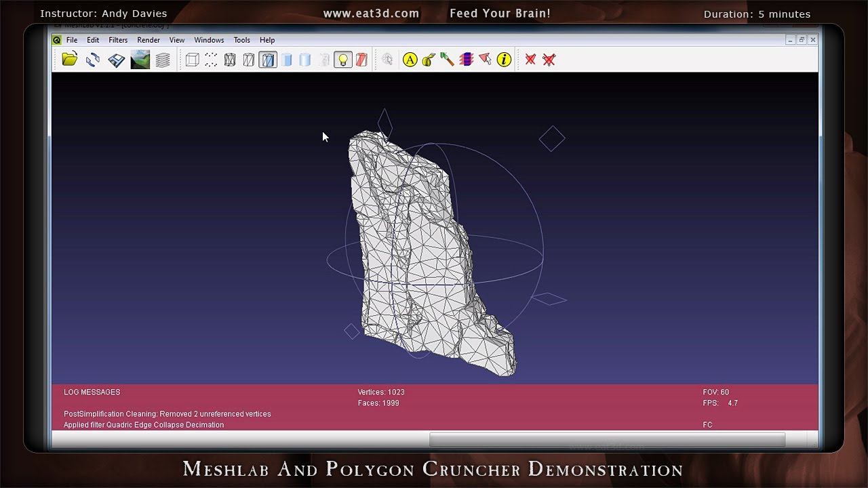
Task: Click 'Applied filter Quadric Edge Collapse Decimation' line
Action: [144, 425]
